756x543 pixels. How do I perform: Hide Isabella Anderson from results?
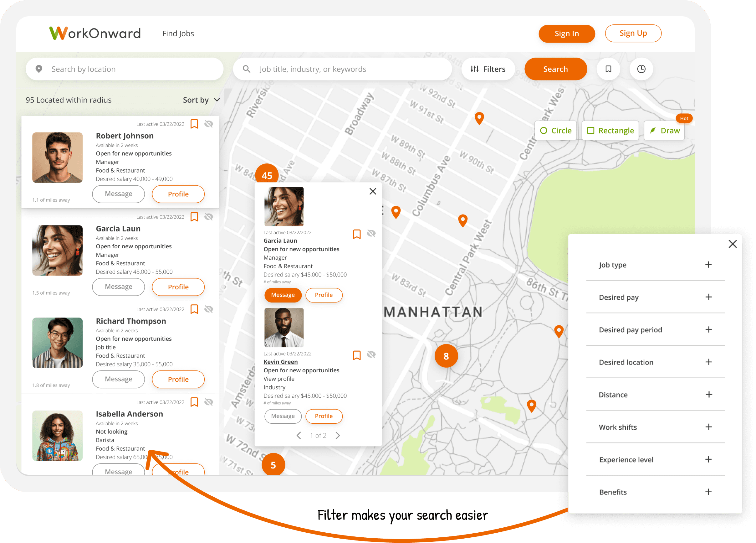point(209,402)
